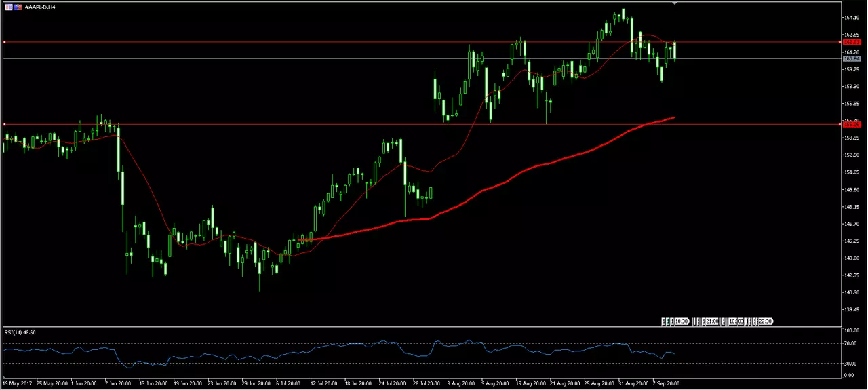Screen dimensions: 868x390
Task: Click the 18:03 news event marker
Action: 736,321
